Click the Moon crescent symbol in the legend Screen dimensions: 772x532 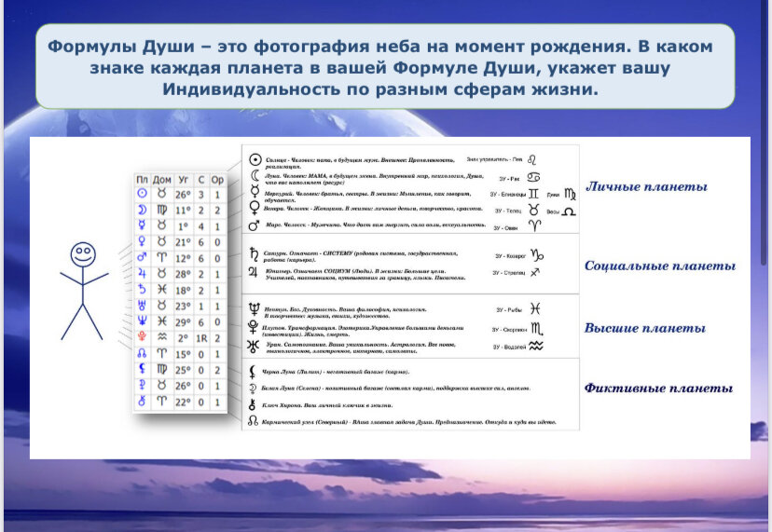pyautogui.click(x=255, y=176)
